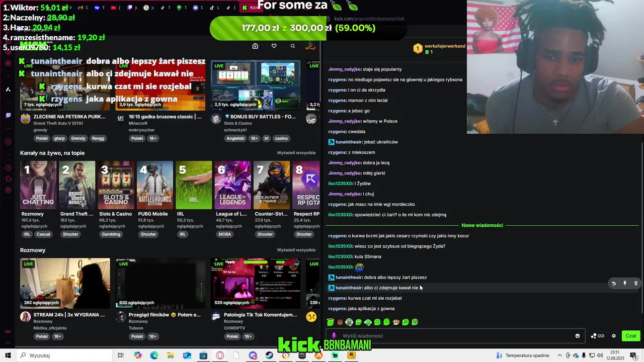Switch to the Twitch browser tab
Viewport: 644px width, 362px height.
tap(130, 8)
